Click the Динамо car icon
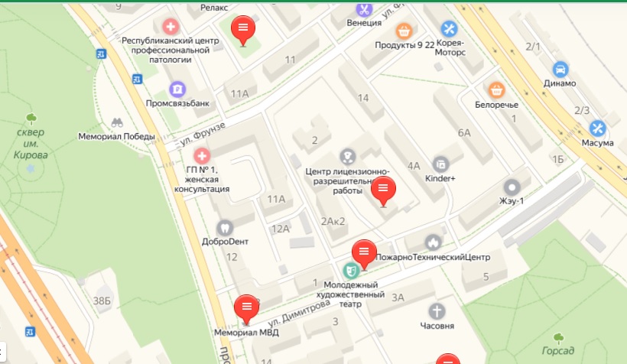 click(560, 69)
